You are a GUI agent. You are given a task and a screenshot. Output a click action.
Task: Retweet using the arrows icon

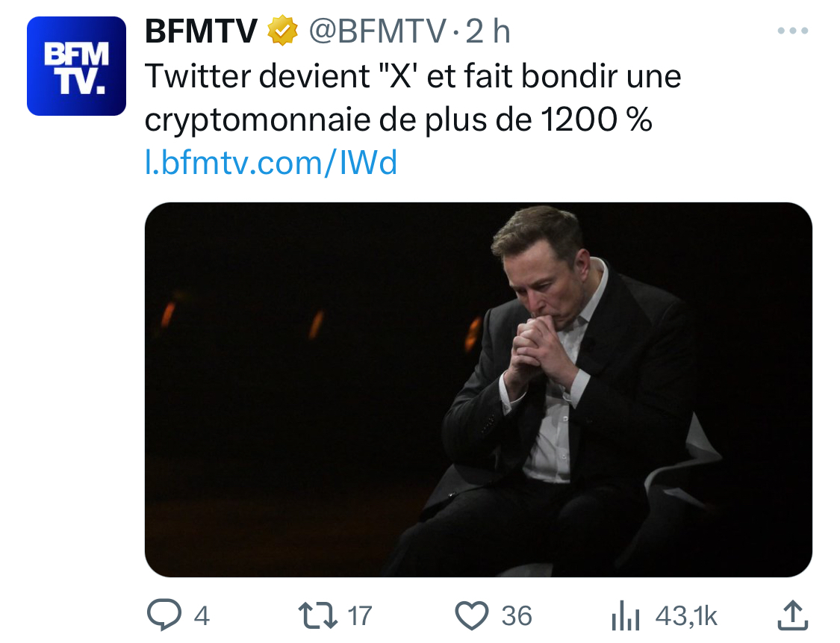(317, 615)
